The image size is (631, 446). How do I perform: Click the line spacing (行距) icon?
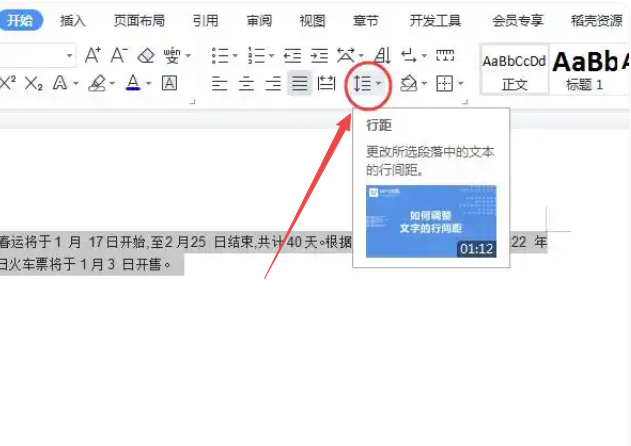point(362,83)
